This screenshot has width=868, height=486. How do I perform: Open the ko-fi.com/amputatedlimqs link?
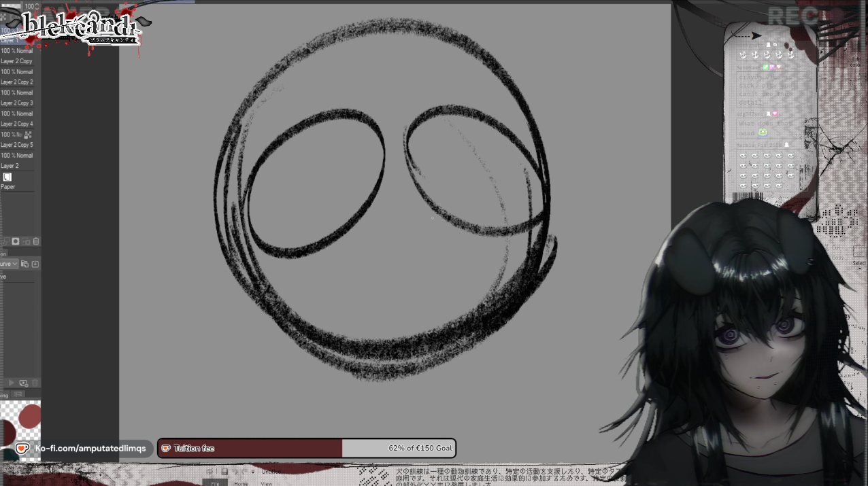(x=90, y=449)
